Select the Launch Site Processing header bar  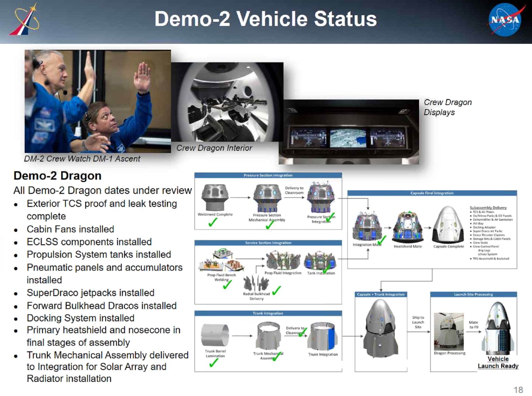click(473, 294)
